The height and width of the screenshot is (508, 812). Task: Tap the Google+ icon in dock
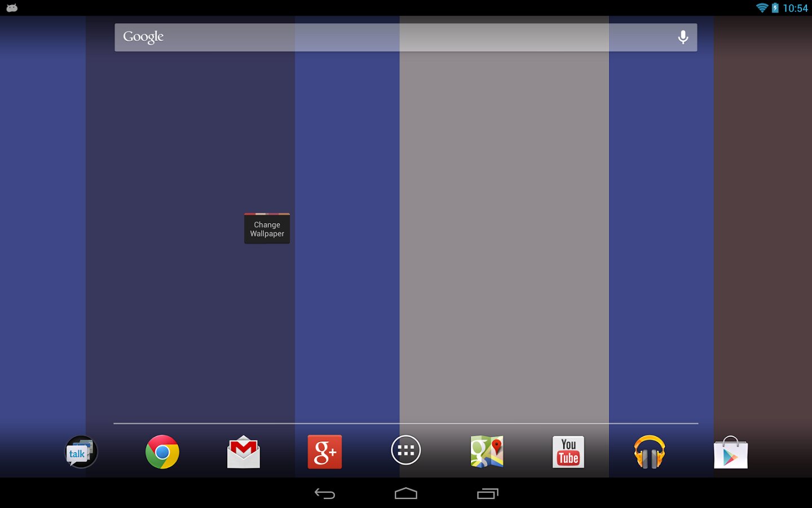coord(325,452)
